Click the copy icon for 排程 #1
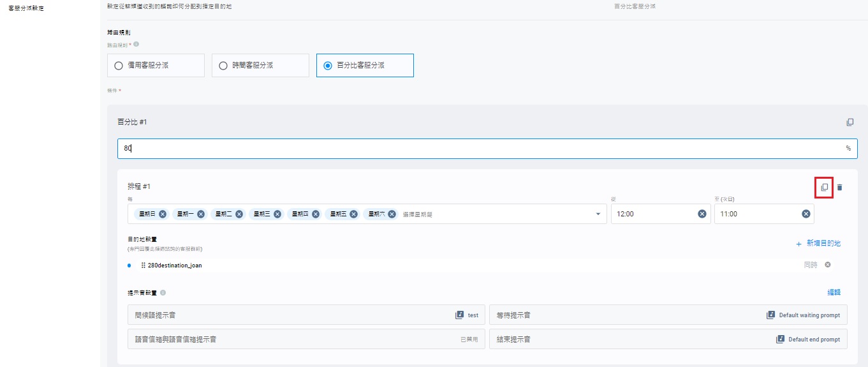This screenshot has width=868, height=367. click(x=824, y=187)
